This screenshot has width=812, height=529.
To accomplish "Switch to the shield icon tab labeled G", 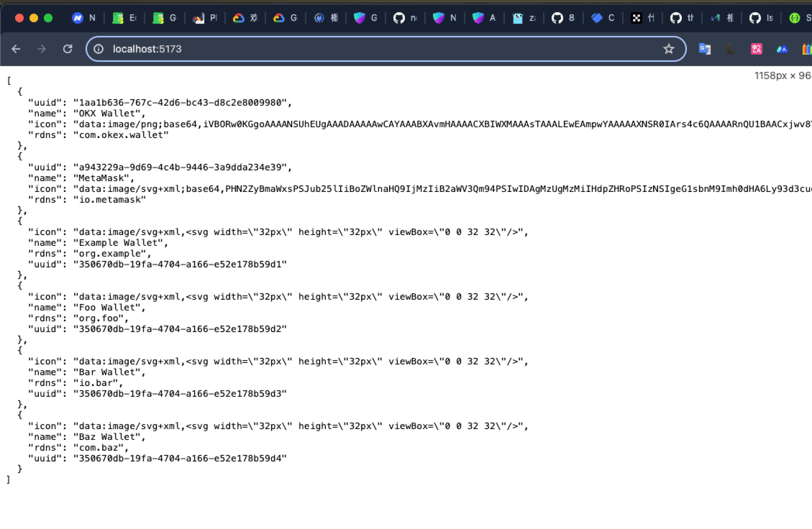I will pyautogui.click(x=365, y=18).
